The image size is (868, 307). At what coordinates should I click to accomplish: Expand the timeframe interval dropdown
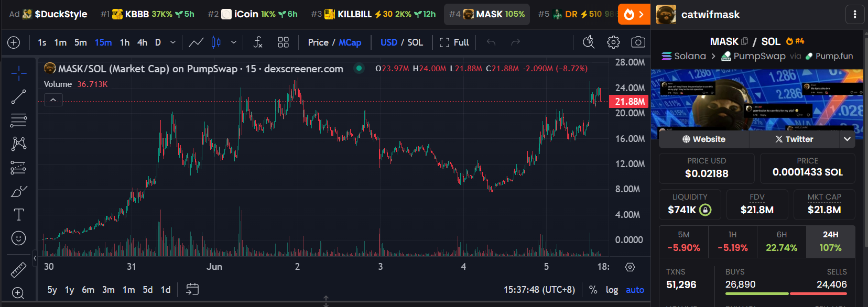(173, 42)
